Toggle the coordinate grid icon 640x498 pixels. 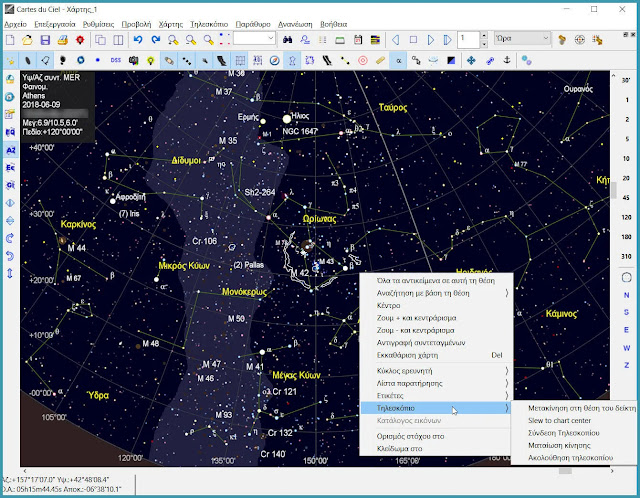click(x=240, y=60)
